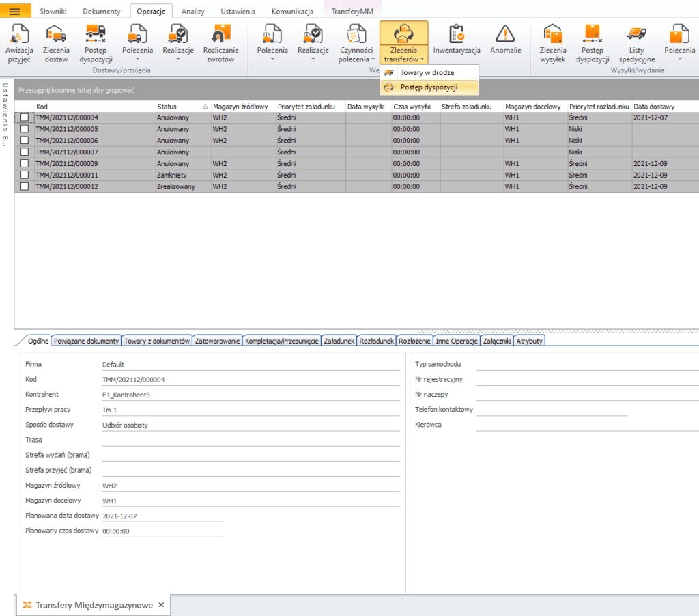Close the Transfery Międzymagazynowe tab
Viewport: 699px width, 616px height.
tap(161, 605)
